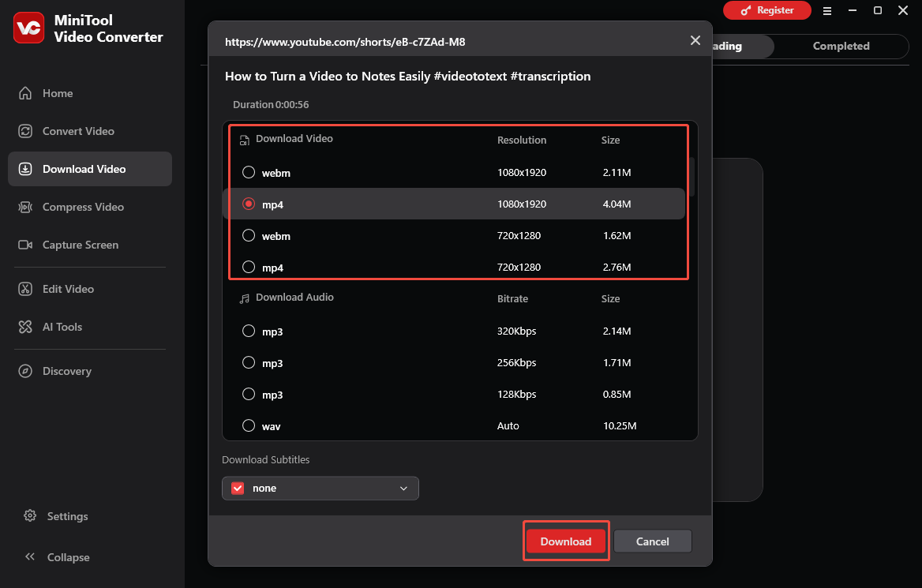Click the Resolution column header
Screen dimensions: 922x588
(522, 140)
